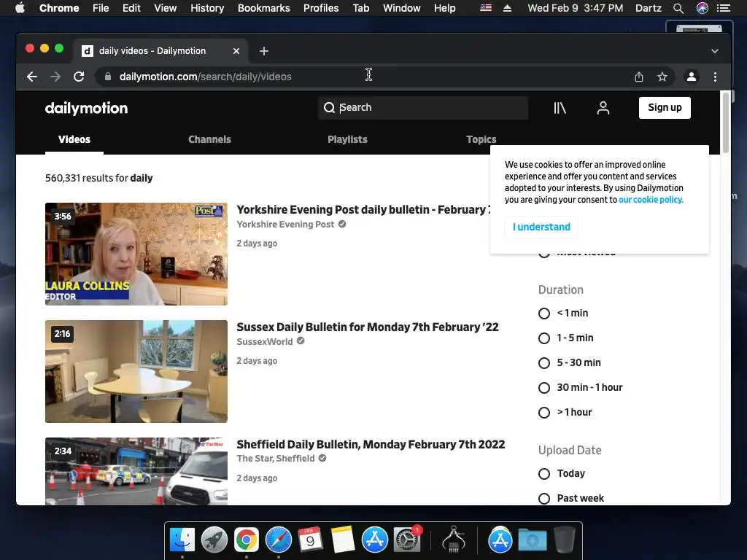This screenshot has height=560, width=747.
Task: Open Spotlight search in the menu bar
Action: click(x=678, y=8)
